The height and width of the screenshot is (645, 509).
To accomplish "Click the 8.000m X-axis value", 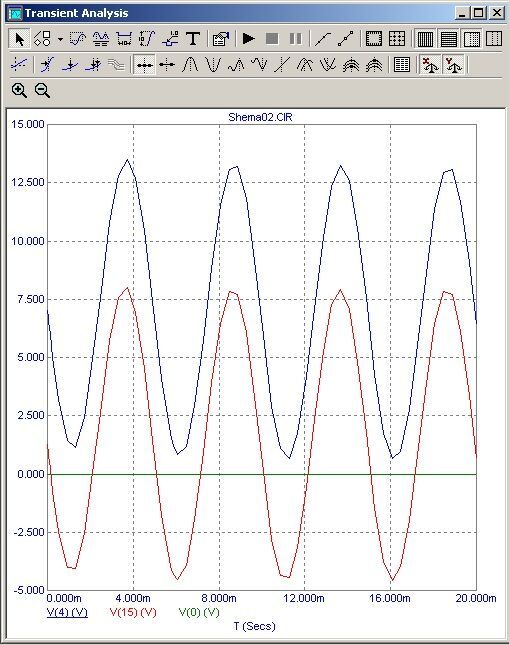I will 219,598.
